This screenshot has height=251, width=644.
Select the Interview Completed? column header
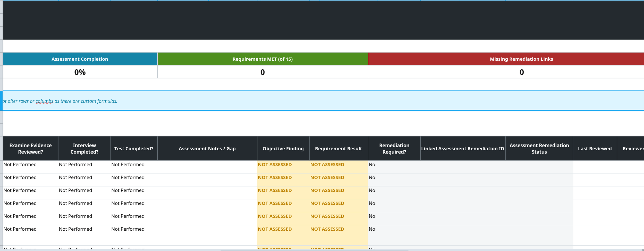point(84,148)
